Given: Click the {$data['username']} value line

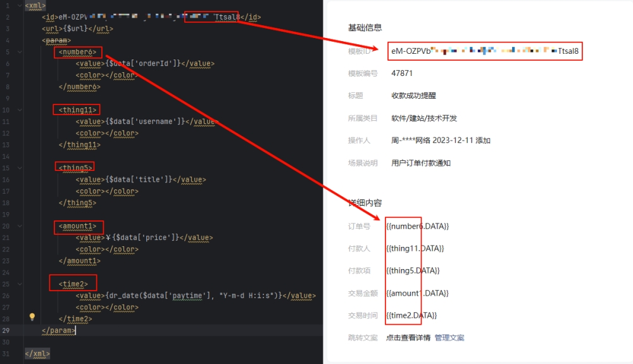Looking at the screenshot, I should (x=147, y=122).
